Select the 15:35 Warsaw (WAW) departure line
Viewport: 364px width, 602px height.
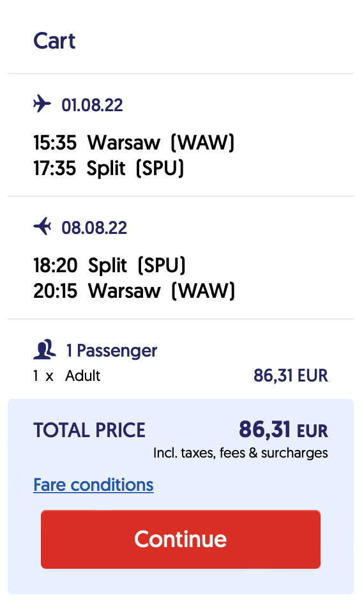pos(134,143)
